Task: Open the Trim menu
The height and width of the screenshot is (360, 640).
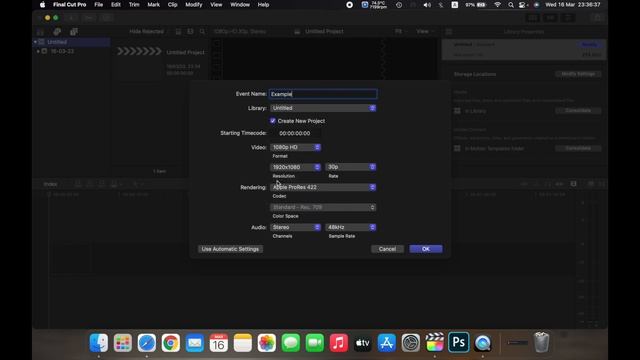Action: pos(134,5)
